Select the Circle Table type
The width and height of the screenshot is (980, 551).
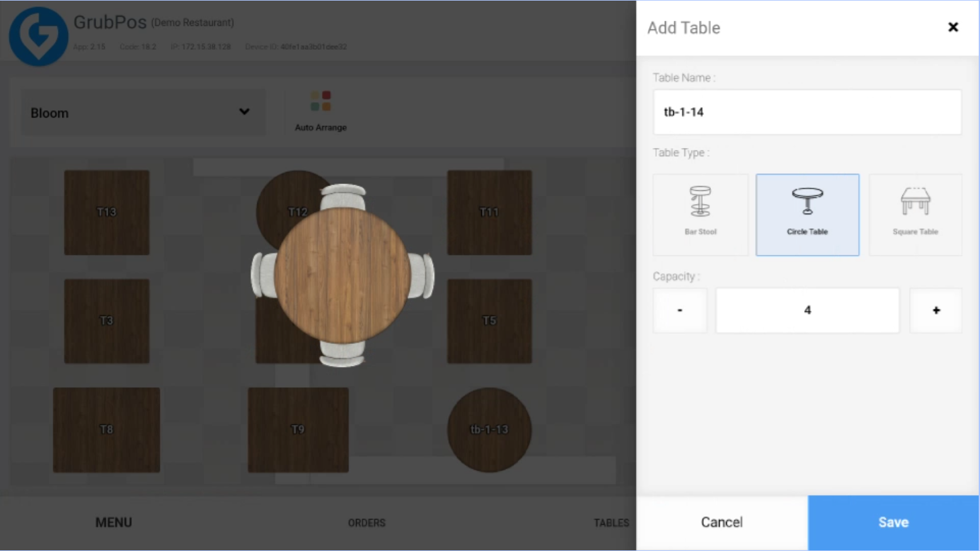tap(807, 215)
